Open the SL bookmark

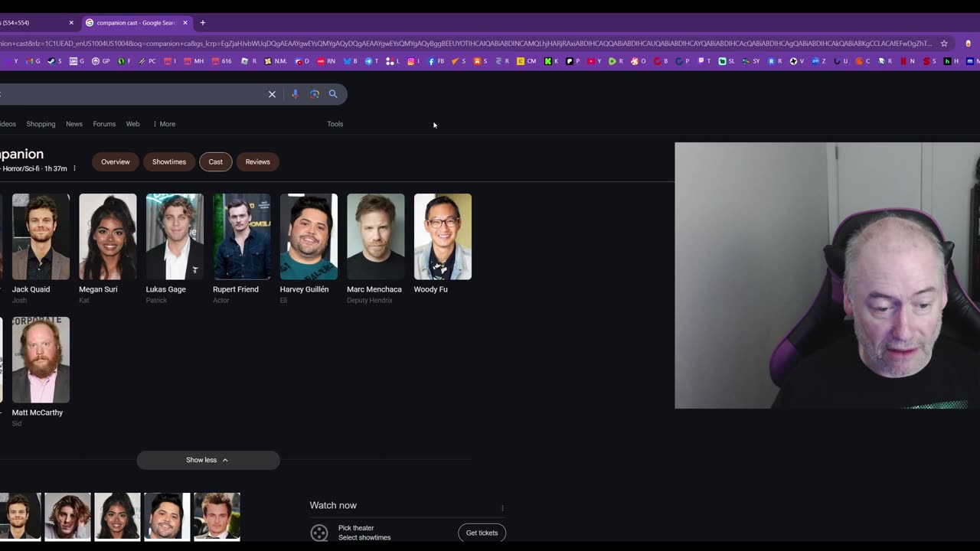(726, 61)
